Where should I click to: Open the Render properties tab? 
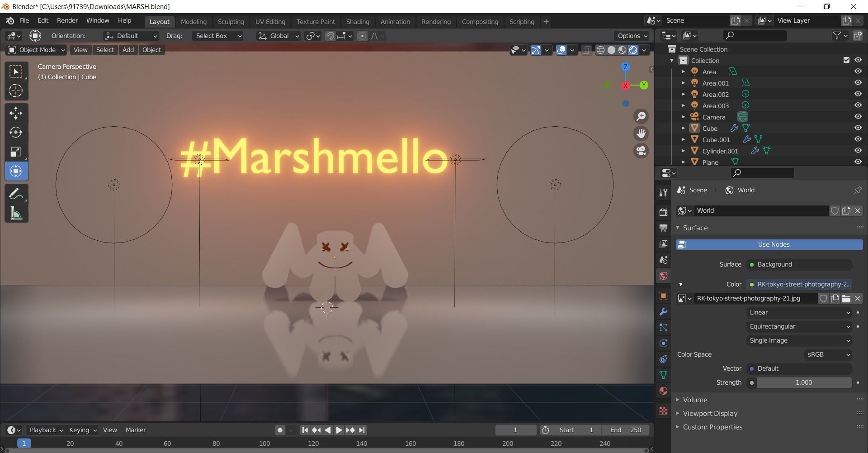[663, 212]
